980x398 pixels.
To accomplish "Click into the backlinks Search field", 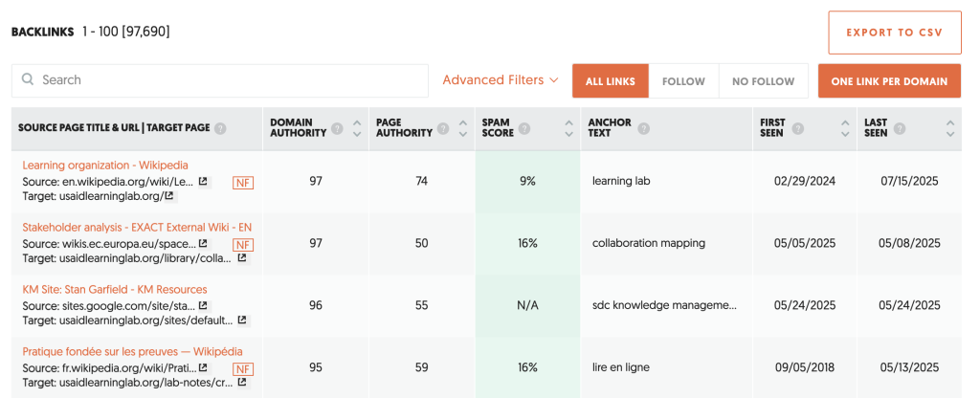I will pyautogui.click(x=220, y=80).
